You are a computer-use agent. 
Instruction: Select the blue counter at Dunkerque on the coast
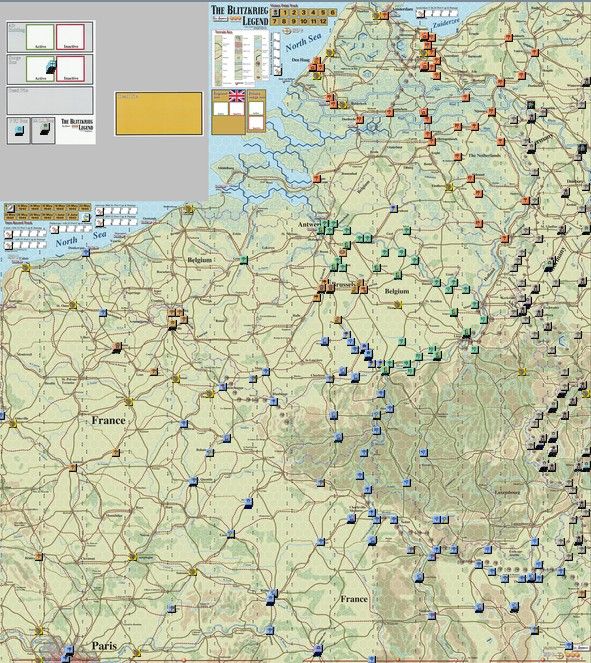pyautogui.click(x=86, y=252)
